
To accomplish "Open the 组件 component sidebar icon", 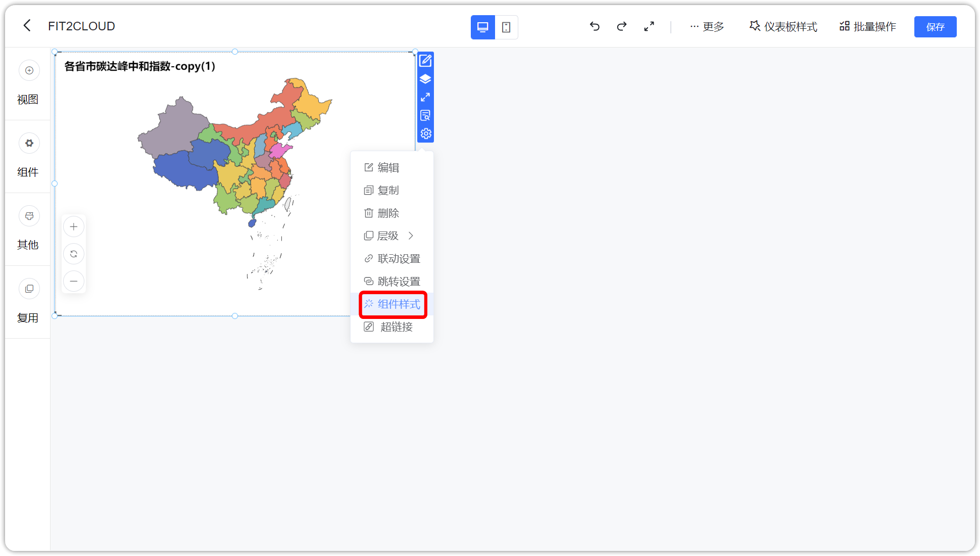I will tap(29, 144).
